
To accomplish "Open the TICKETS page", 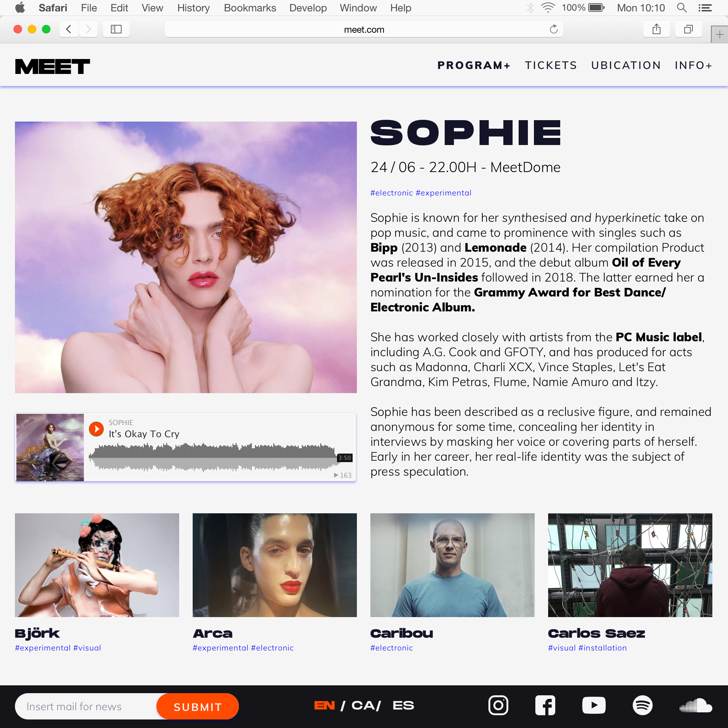I will tap(551, 65).
